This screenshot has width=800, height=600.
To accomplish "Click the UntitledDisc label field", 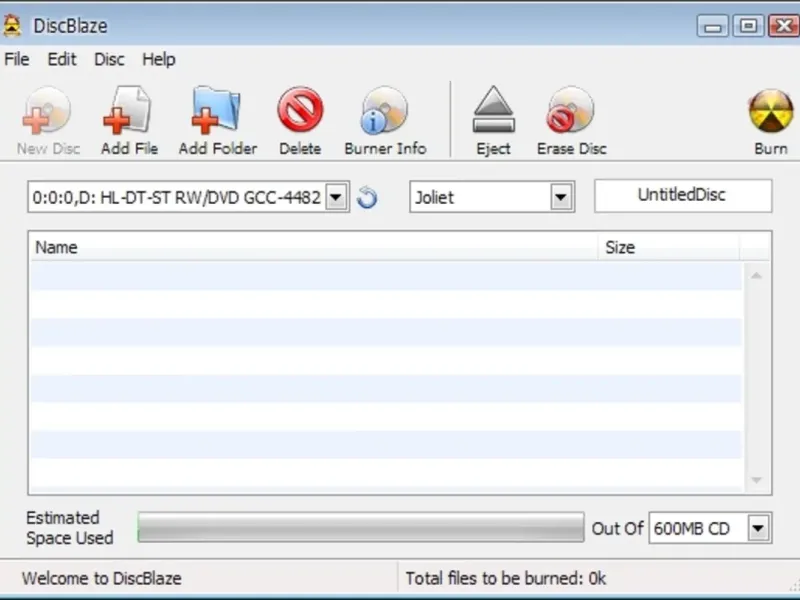I will coord(683,195).
